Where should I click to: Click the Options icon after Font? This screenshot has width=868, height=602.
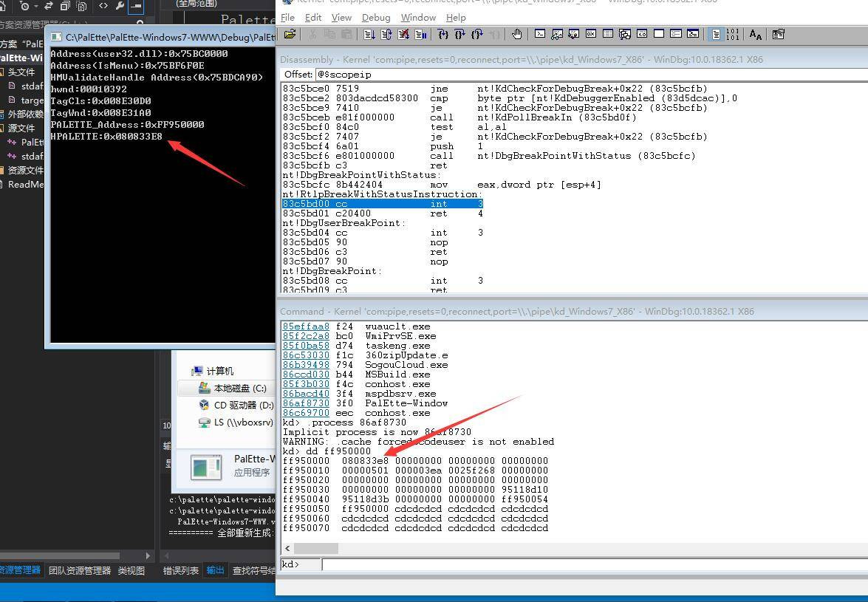click(778, 34)
